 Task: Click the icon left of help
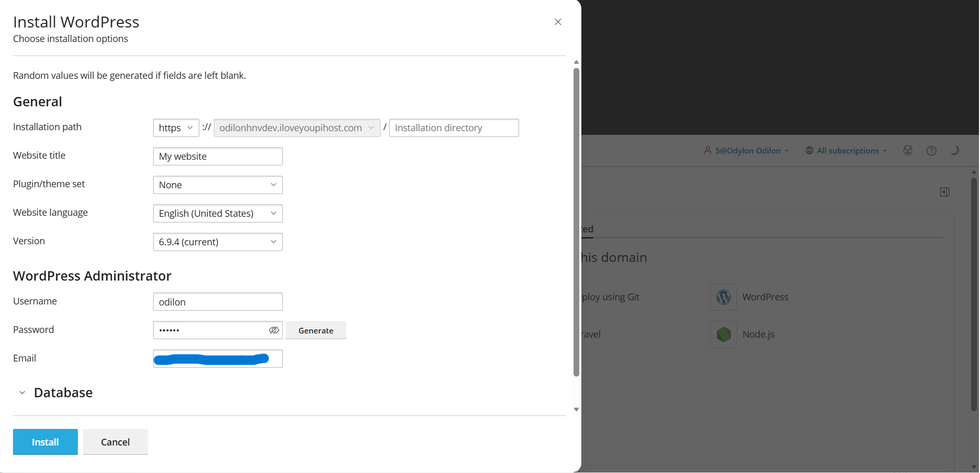point(907,151)
